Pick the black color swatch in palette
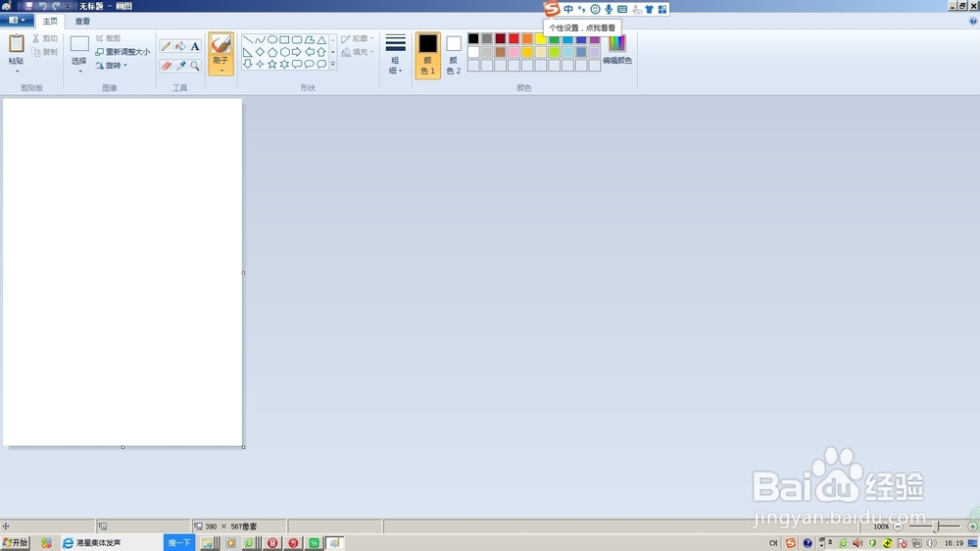The height and width of the screenshot is (551, 980). click(473, 39)
